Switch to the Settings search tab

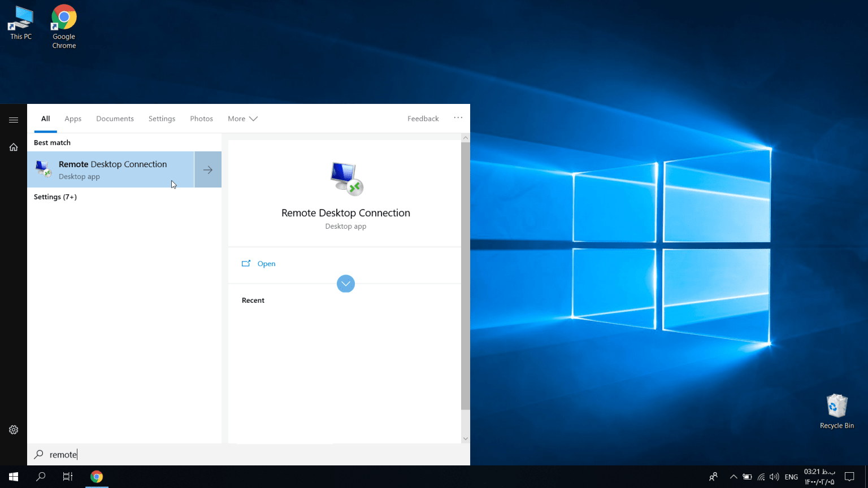[x=162, y=119]
